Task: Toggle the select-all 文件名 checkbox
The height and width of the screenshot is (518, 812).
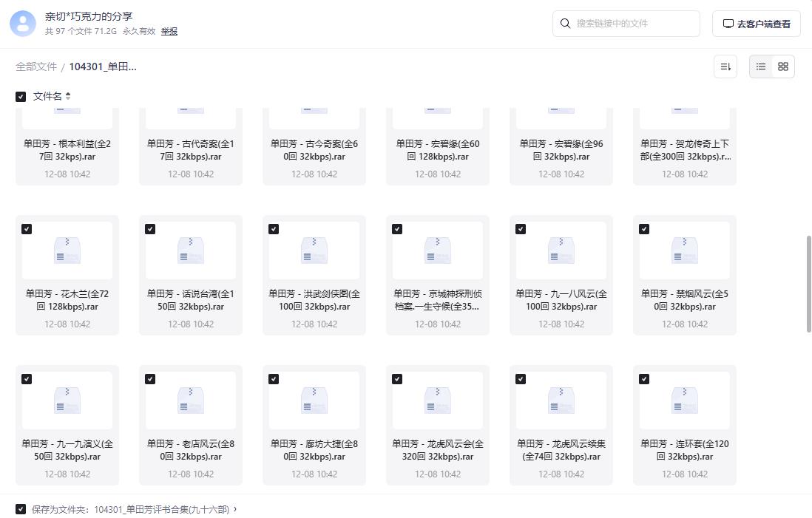Action: point(21,97)
